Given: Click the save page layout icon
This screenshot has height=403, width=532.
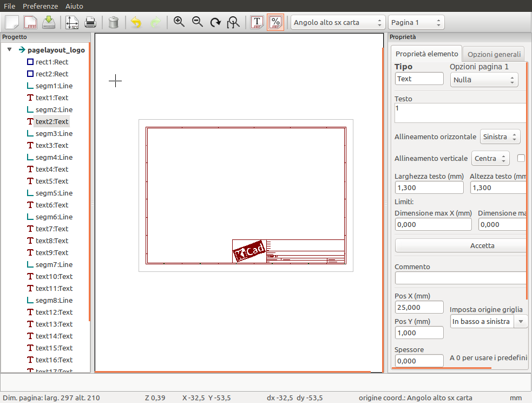Looking at the screenshot, I should [49, 23].
